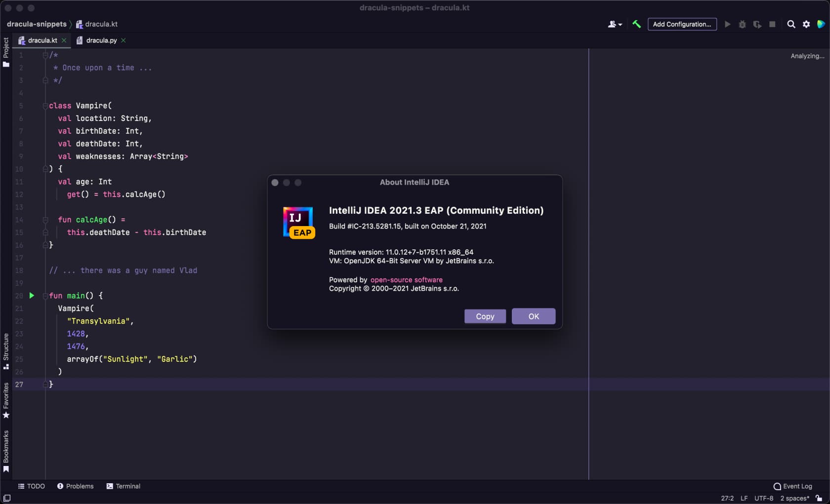Collapse the 'Once upon a time' comment fold
This screenshot has width=830, height=504.
45,55
